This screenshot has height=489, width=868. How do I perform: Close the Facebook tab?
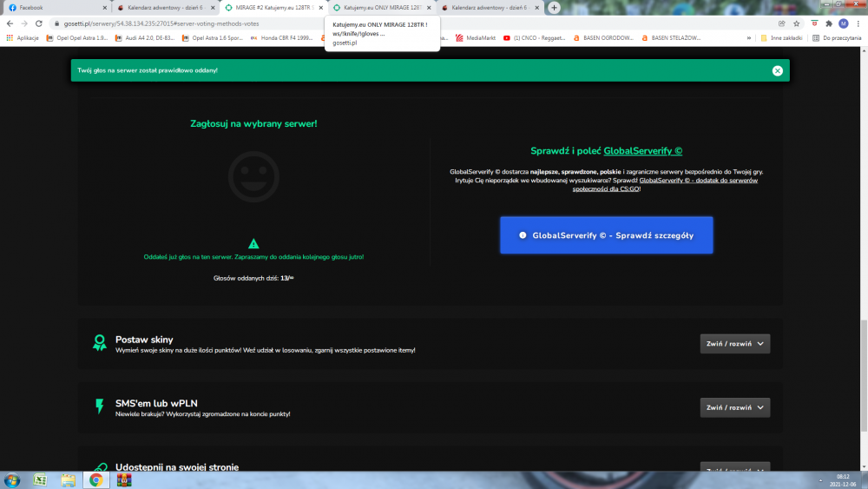pos(105,8)
